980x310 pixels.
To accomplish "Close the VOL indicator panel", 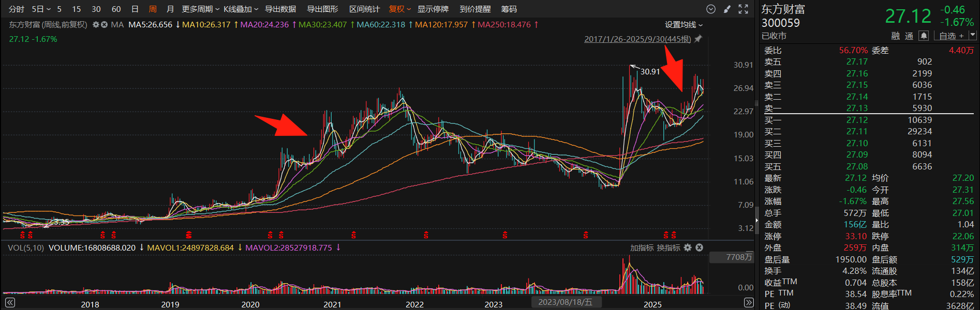I will (x=699, y=247).
